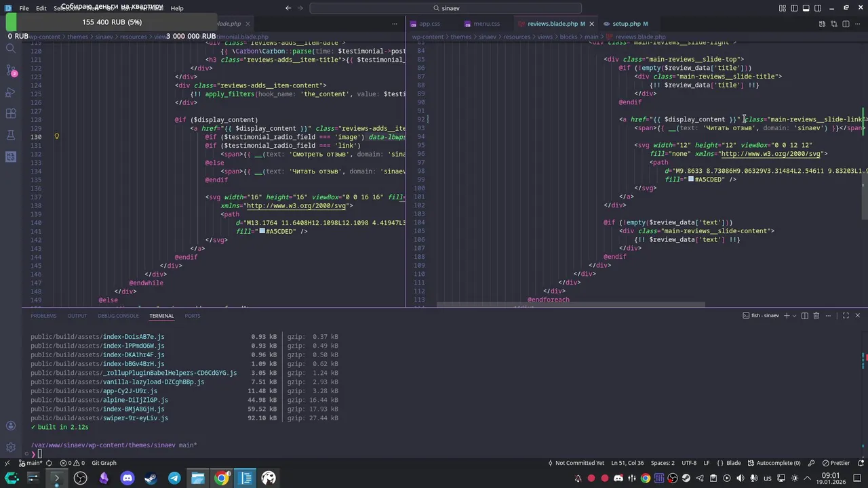The image size is (868, 488).
Task: Click the main* git branch status item
Action: [x=30, y=463]
